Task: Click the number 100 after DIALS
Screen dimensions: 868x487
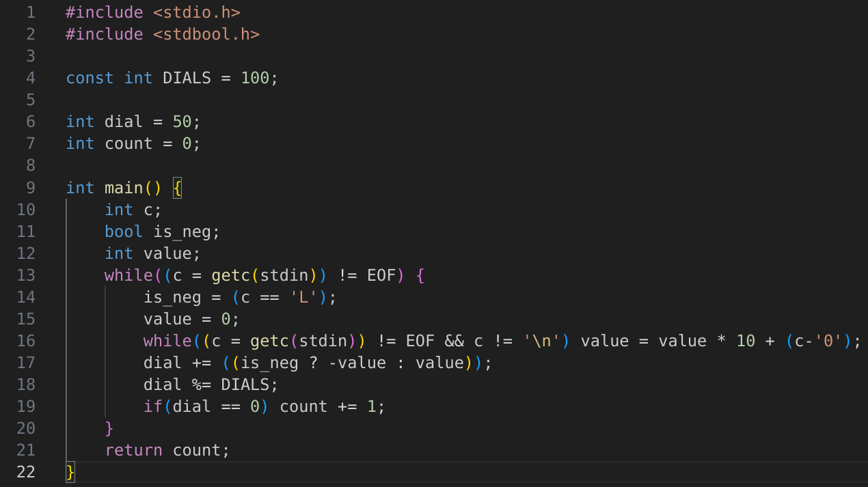Action: 255,78
